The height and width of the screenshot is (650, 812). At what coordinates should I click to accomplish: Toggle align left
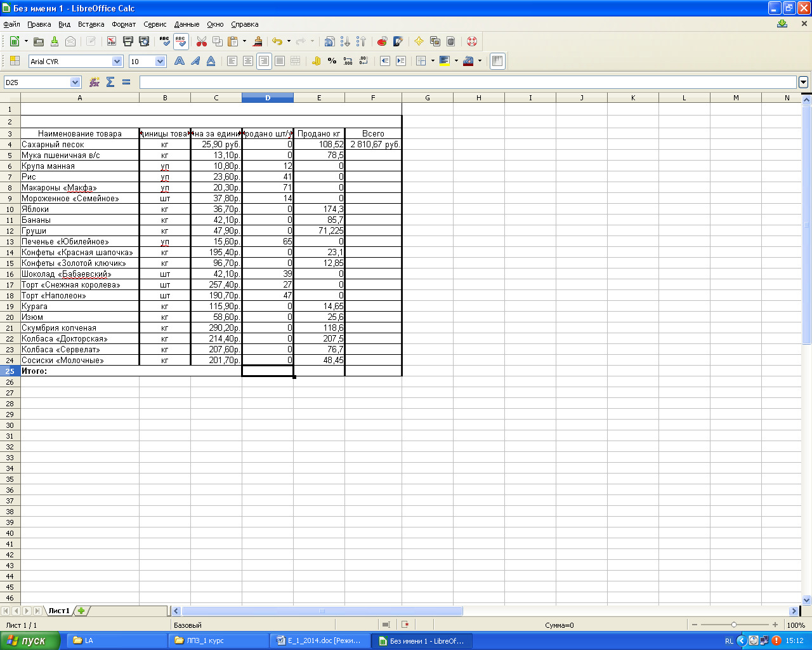(x=232, y=61)
